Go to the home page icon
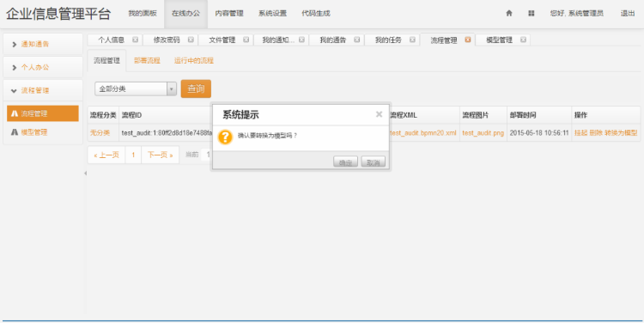 [509, 13]
